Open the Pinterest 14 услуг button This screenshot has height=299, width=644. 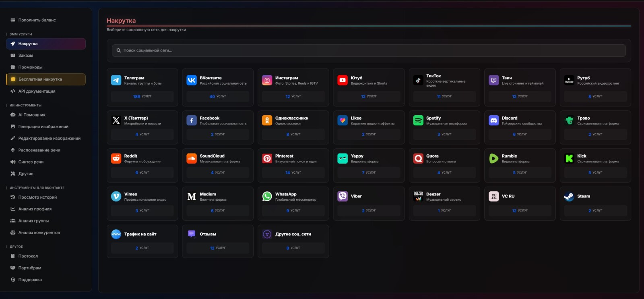pos(293,172)
